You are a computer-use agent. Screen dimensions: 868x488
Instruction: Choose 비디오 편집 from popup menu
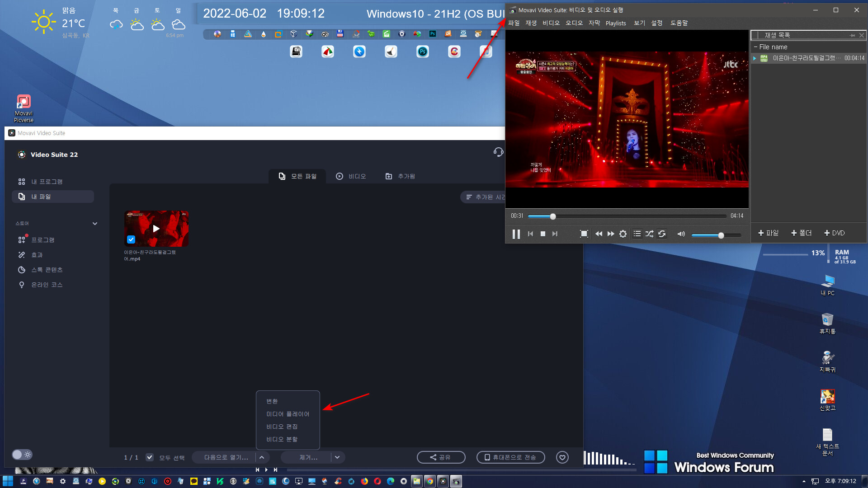[282, 427]
